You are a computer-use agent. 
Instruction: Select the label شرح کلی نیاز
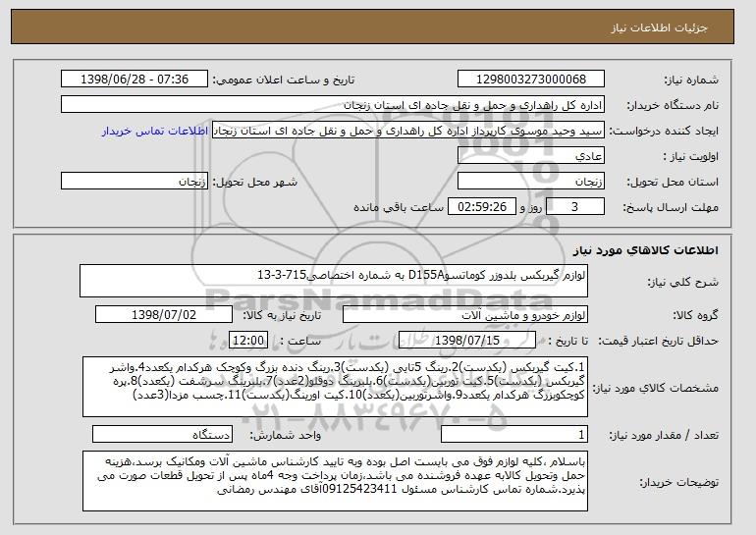(682, 282)
